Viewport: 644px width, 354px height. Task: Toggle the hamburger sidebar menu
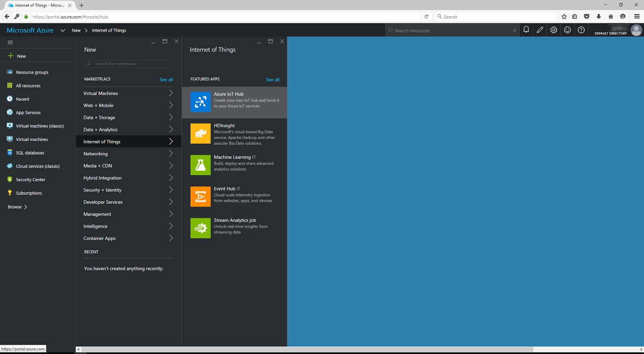[x=10, y=42]
